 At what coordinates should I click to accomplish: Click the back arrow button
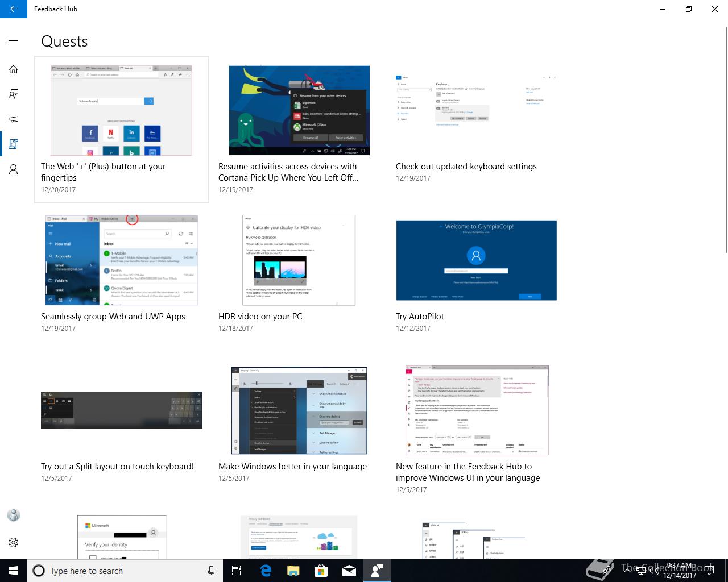(x=14, y=9)
